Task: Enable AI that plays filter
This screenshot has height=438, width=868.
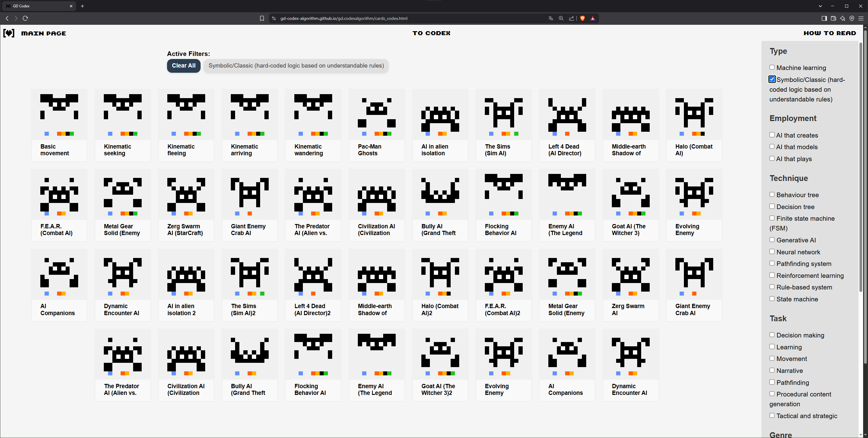Action: coord(772,159)
